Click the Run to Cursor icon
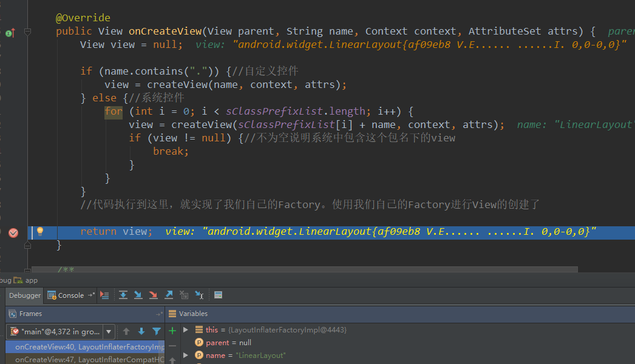Image resolution: width=635 pixels, height=364 pixels. pos(199,295)
